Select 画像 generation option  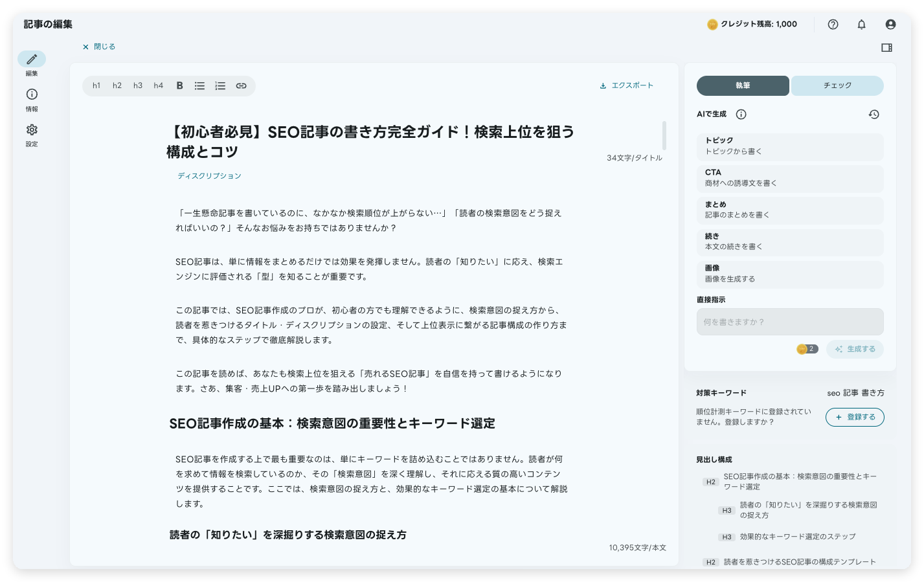[x=790, y=274]
